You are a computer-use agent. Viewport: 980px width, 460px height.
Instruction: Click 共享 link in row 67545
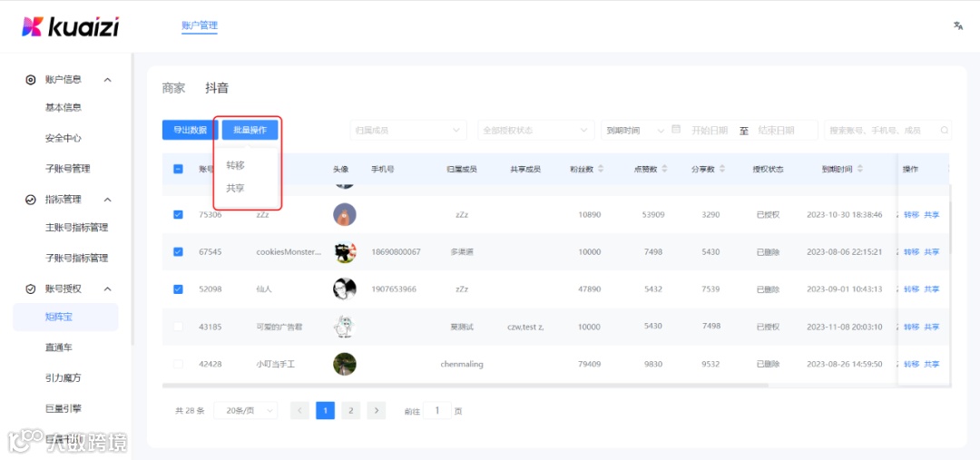[931, 252]
